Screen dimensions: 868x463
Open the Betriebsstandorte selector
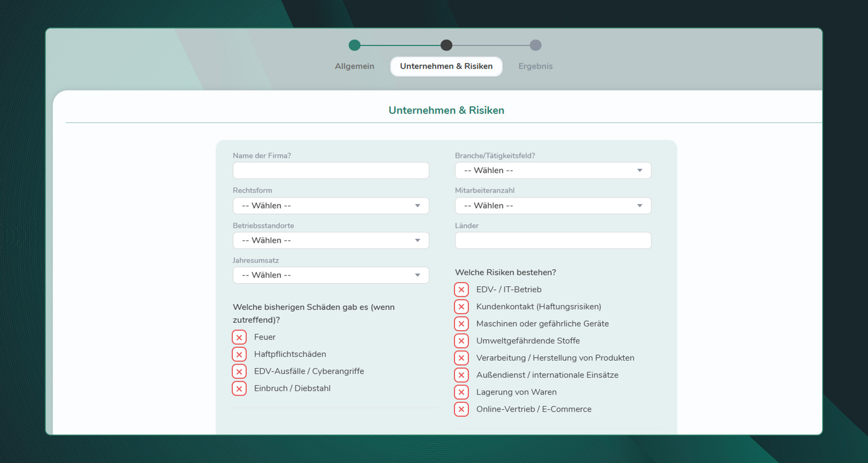coord(330,240)
